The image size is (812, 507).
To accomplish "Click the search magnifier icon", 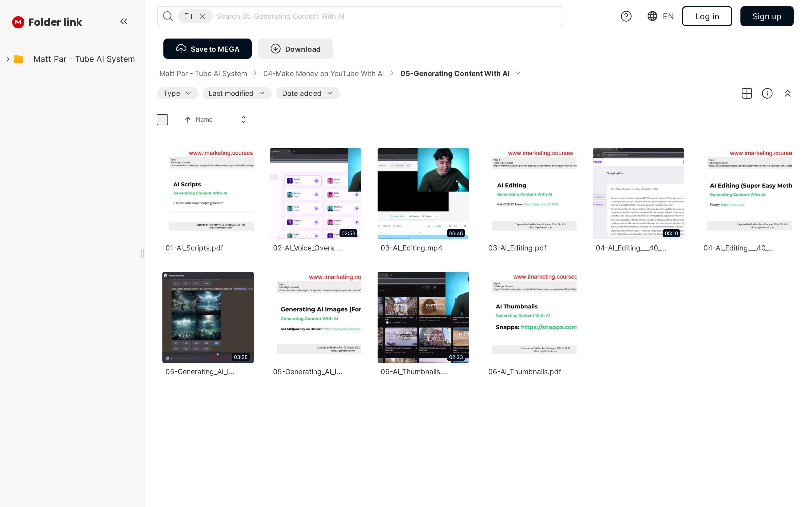I will (x=168, y=16).
